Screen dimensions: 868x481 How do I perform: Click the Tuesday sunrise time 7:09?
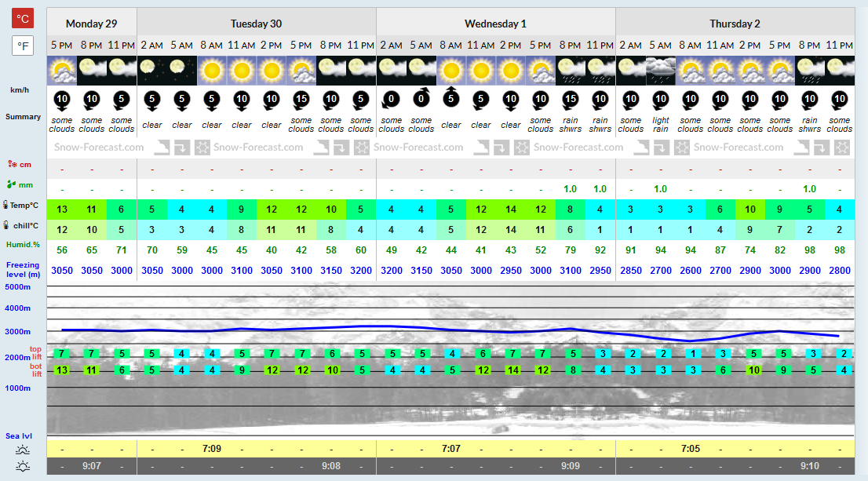[x=211, y=449]
